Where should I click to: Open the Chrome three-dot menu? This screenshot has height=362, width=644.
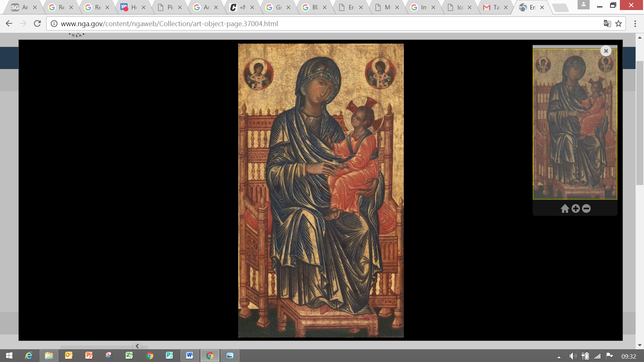(x=635, y=23)
